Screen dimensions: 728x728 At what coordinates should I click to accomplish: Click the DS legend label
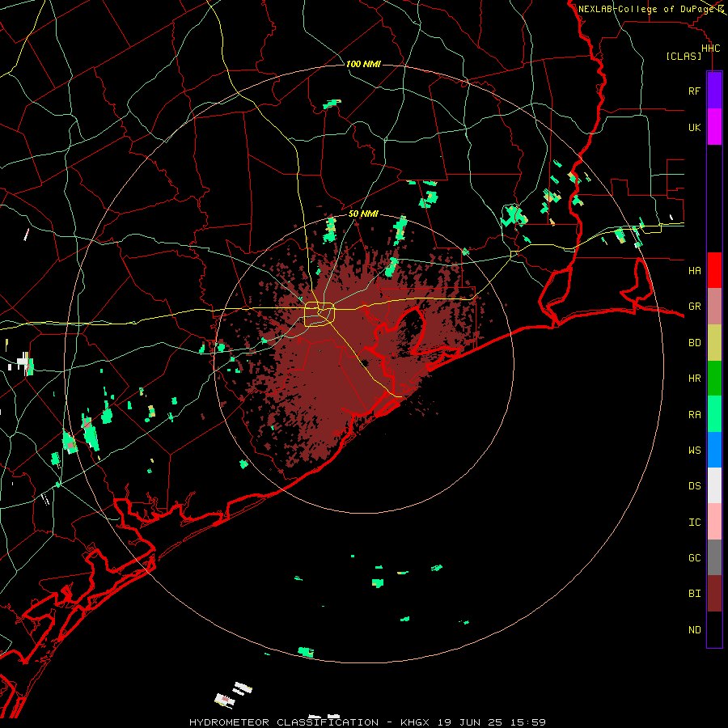pyautogui.click(x=694, y=485)
